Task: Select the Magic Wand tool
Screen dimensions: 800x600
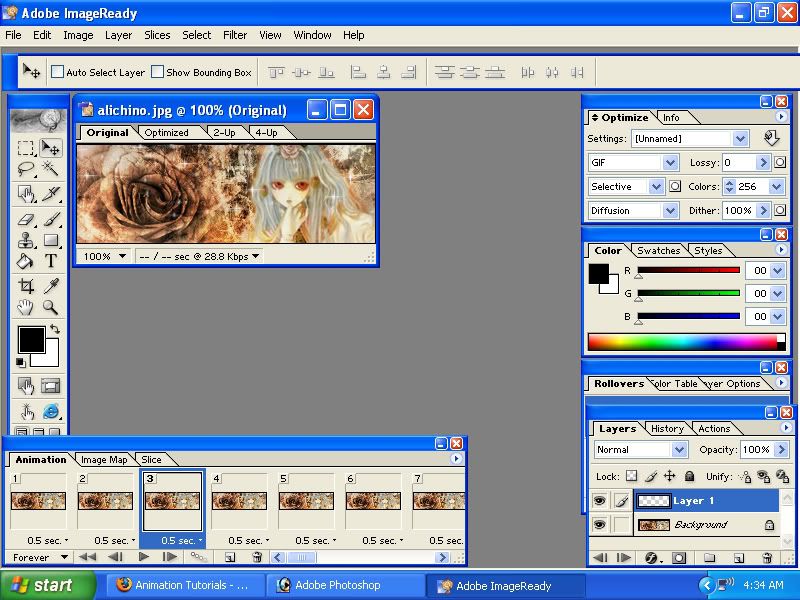Action: [x=51, y=168]
